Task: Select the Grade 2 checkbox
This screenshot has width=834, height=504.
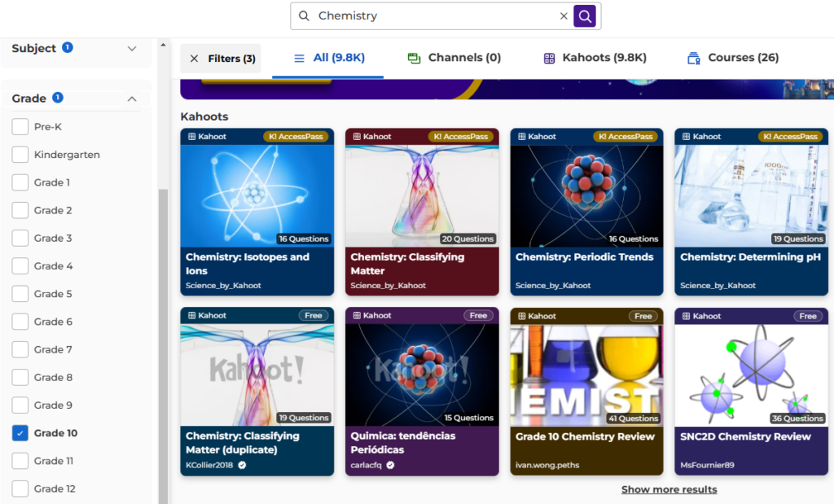Action: pyautogui.click(x=20, y=210)
